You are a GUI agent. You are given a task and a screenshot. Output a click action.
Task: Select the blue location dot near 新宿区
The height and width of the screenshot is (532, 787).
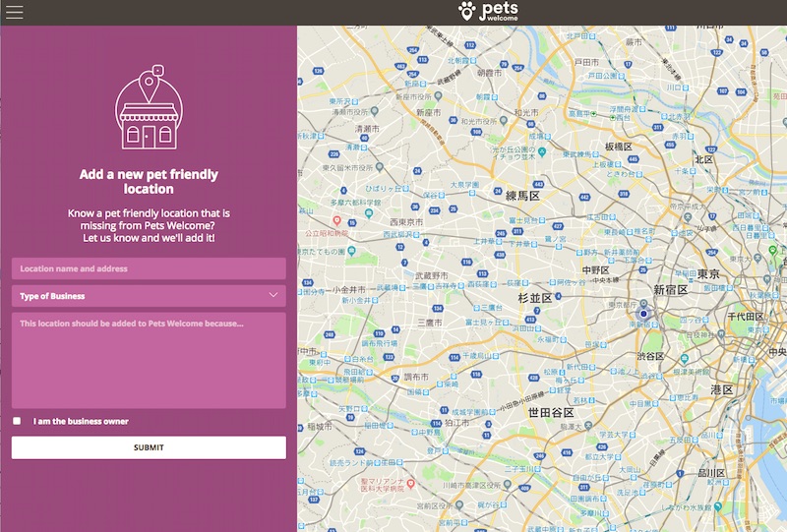click(643, 314)
